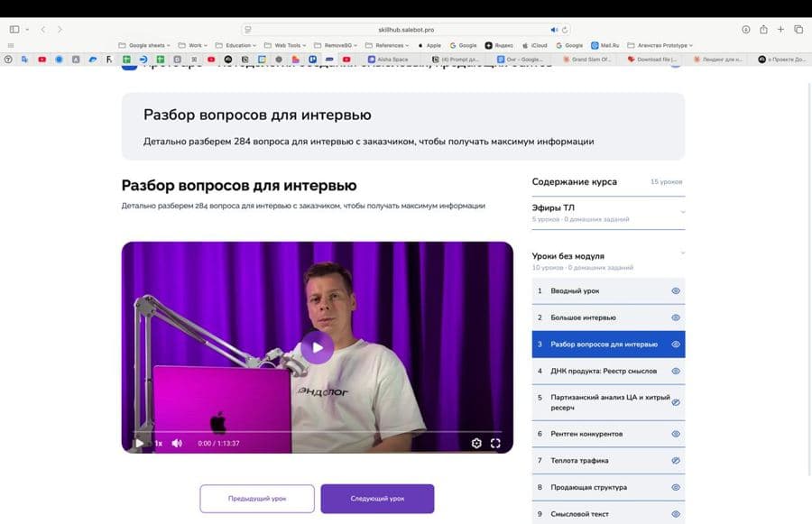Viewport: 812px width, 524px height.
Task: Open lesson 7 Теплота трафика
Action: pos(608,460)
